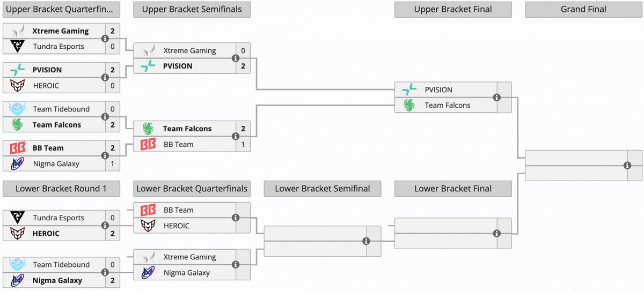Click Nigma Galaxy in Lower Bracket Quarterfinals

pyautogui.click(x=187, y=273)
